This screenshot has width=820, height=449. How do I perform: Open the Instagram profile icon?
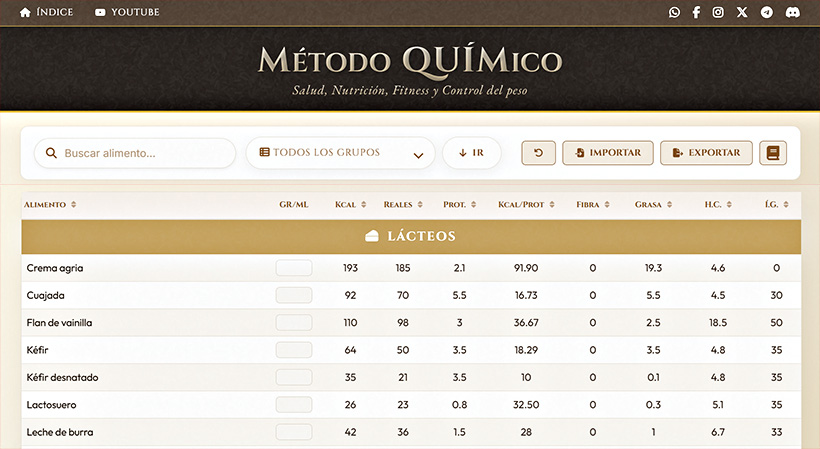tap(718, 13)
